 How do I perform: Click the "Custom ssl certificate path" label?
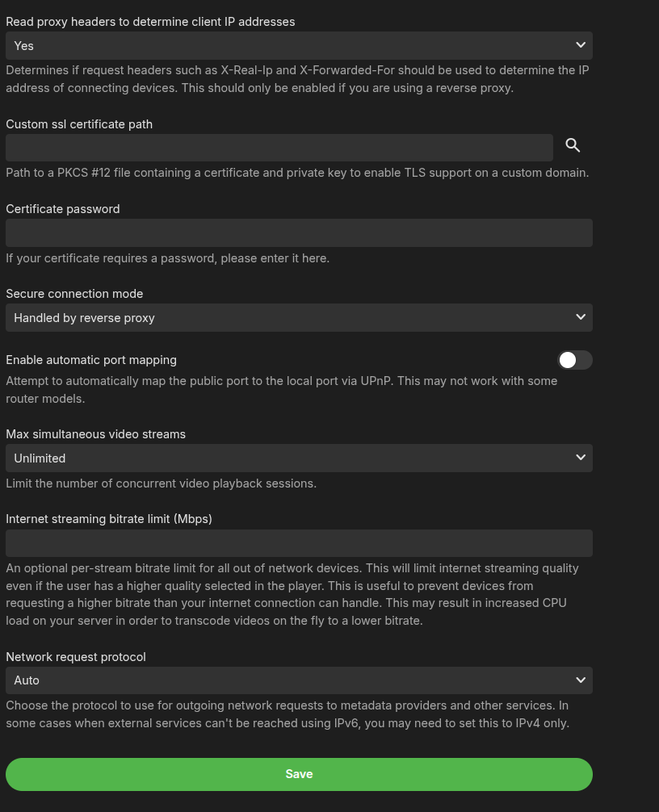[x=79, y=124]
